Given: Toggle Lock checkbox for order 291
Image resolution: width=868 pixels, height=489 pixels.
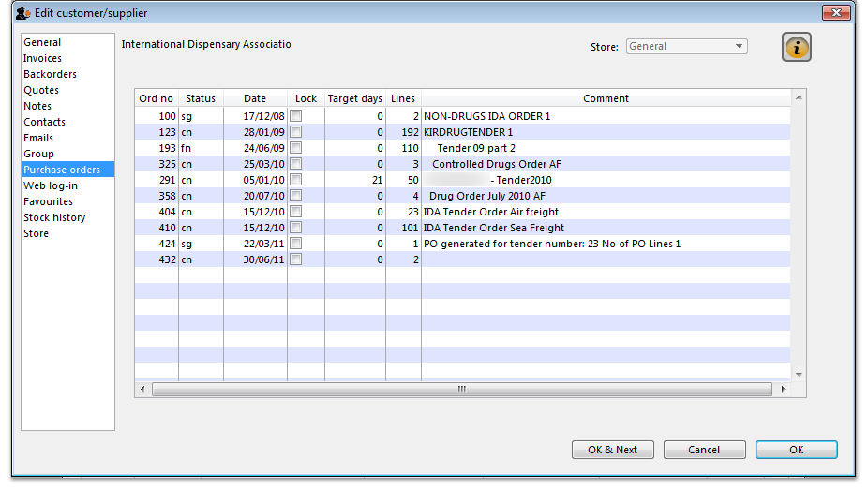Looking at the screenshot, I should (x=296, y=180).
